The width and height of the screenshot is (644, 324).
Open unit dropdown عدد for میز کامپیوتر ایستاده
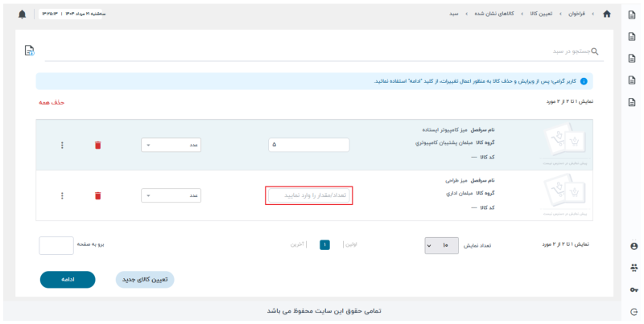(171, 146)
